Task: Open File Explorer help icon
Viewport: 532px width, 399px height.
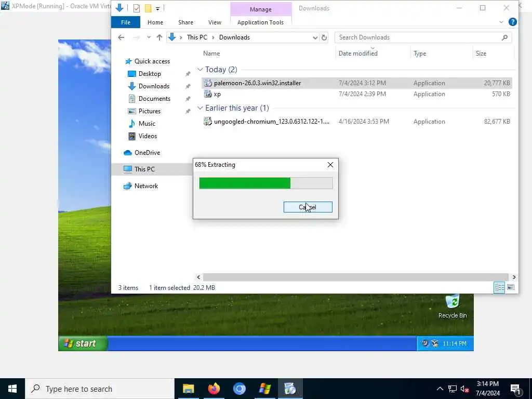Action: click(x=513, y=22)
